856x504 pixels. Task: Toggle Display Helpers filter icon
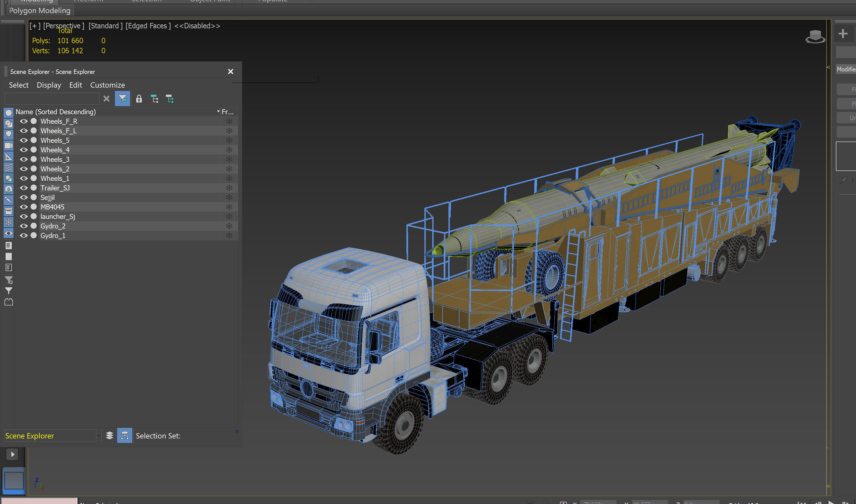8,157
